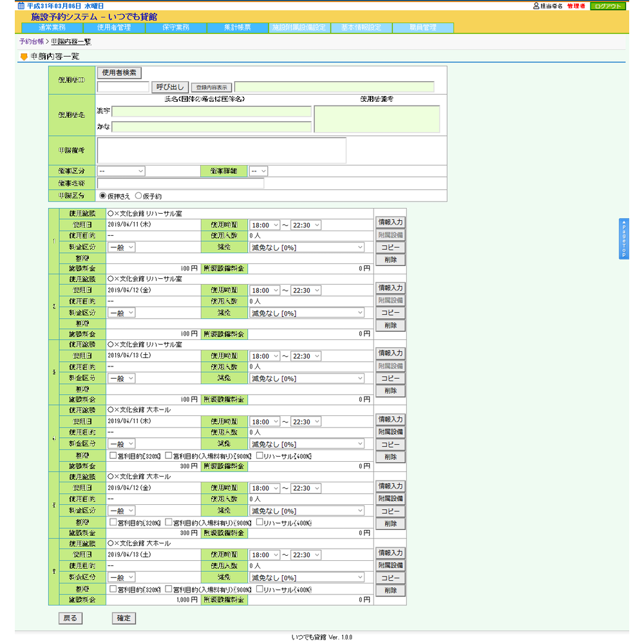Click the 1,000 円 施設料金 value
This screenshot has width=644, height=644.
click(187, 600)
